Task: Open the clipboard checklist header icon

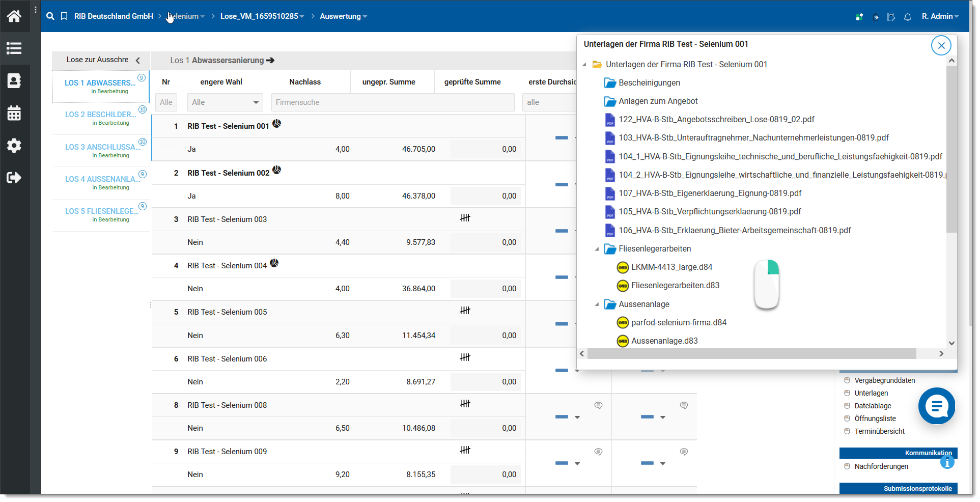Action: [876, 17]
